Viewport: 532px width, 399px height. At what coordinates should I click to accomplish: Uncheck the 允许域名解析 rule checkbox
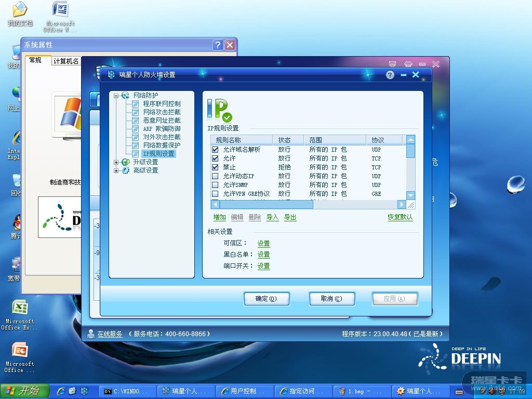pos(215,150)
